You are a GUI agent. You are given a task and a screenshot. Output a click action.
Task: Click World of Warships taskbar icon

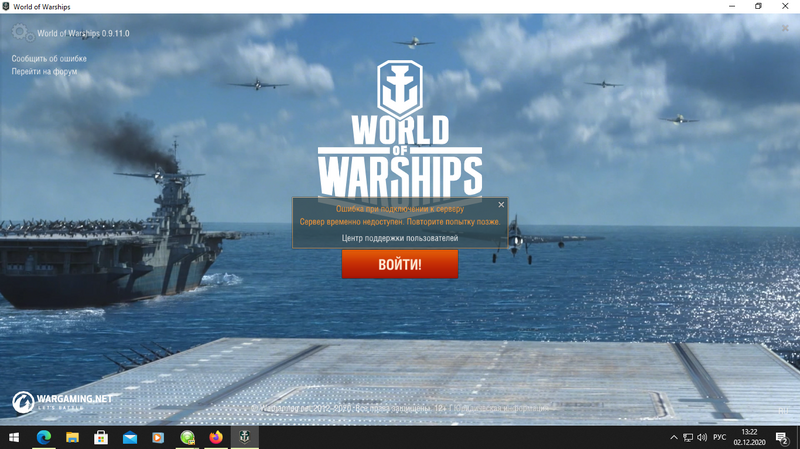click(x=245, y=437)
